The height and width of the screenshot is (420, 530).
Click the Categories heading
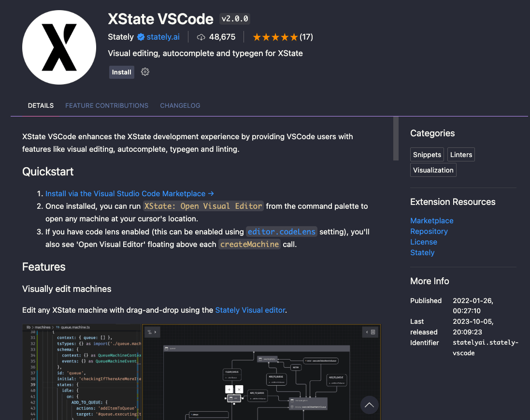pyautogui.click(x=432, y=133)
